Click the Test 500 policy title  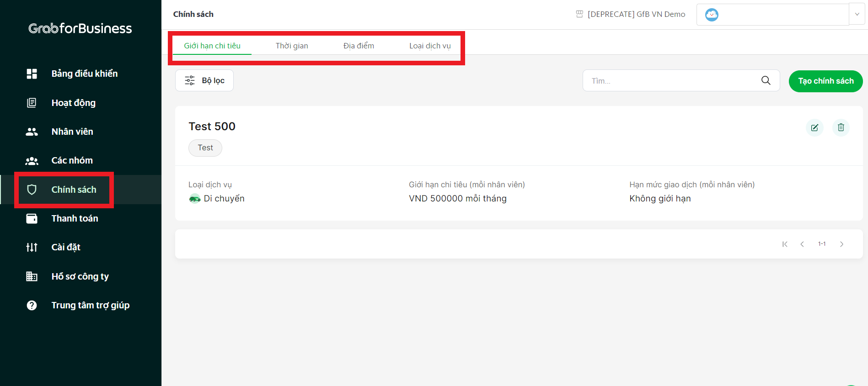[x=212, y=126]
